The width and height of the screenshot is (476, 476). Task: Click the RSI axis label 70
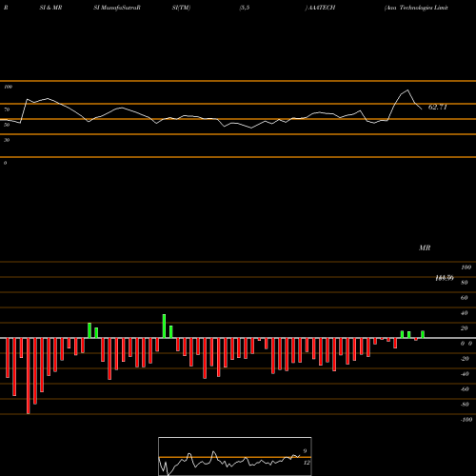7,109
